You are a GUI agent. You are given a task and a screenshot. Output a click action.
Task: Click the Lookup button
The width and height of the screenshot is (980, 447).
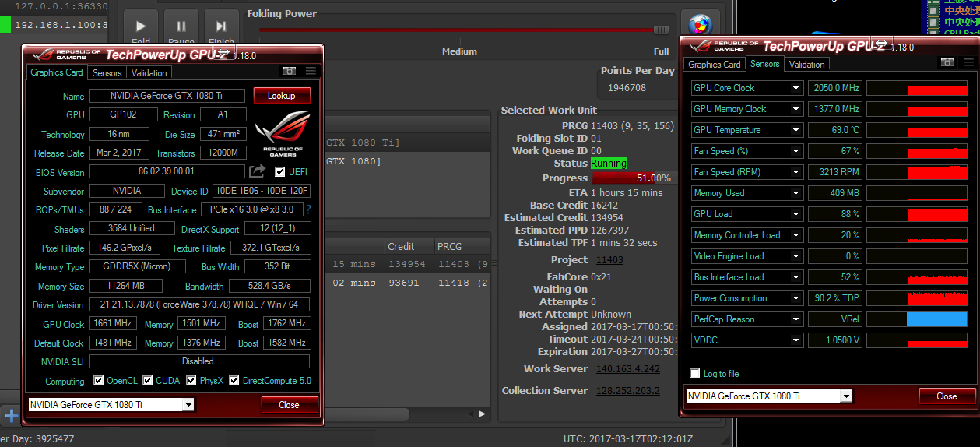click(282, 96)
